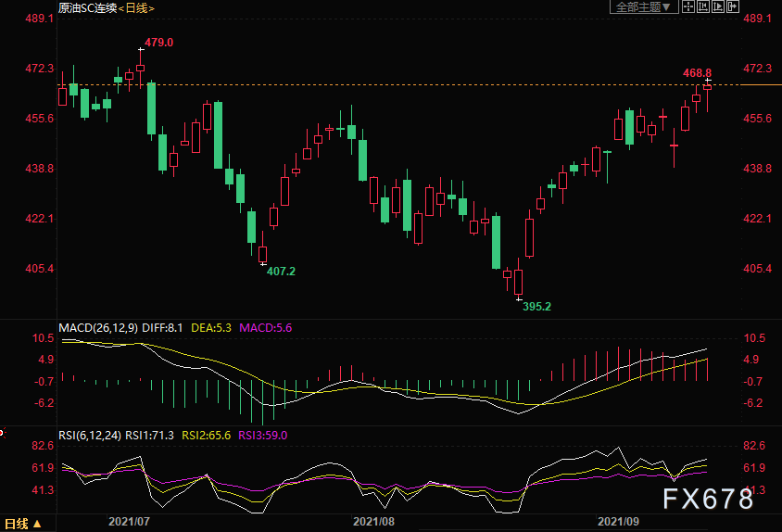The image size is (782, 532).
Task: Click the 原油SC连续 contract title
Action: [x=87, y=8]
